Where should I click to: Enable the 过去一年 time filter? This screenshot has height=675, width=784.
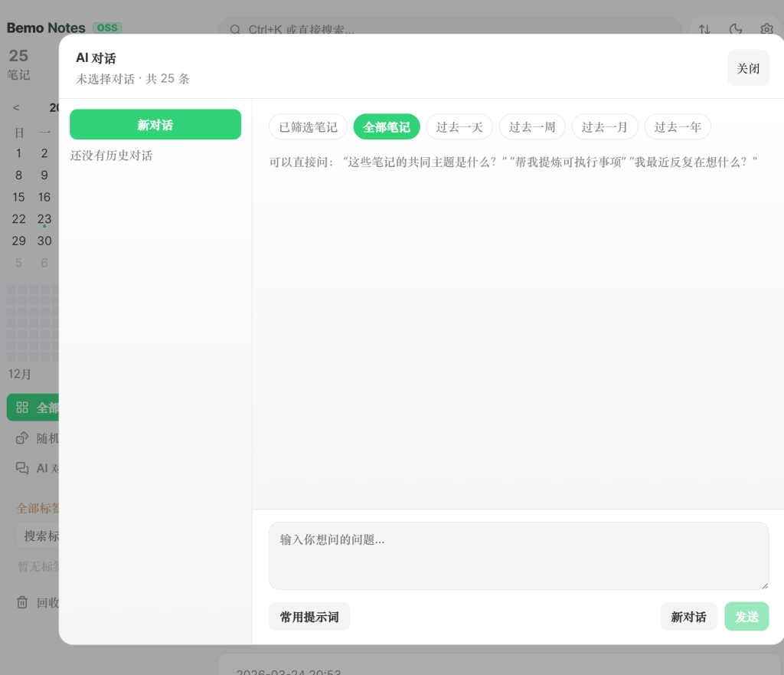pyautogui.click(x=678, y=126)
